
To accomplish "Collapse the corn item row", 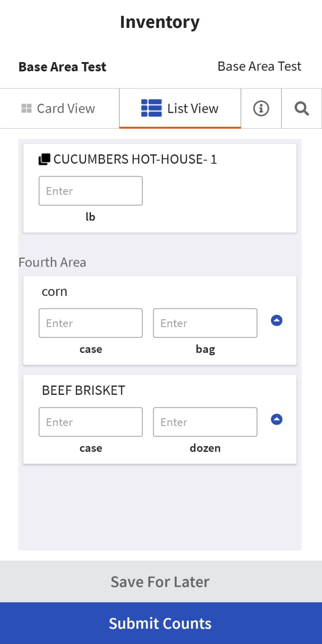I will click(x=276, y=320).
